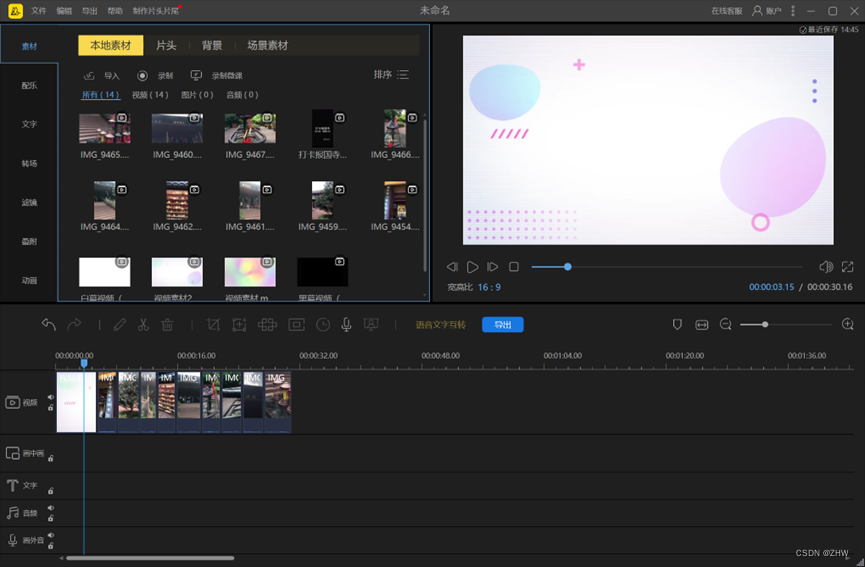865x567 pixels.
Task: Open fullscreen preview icon
Action: pyautogui.click(x=847, y=267)
